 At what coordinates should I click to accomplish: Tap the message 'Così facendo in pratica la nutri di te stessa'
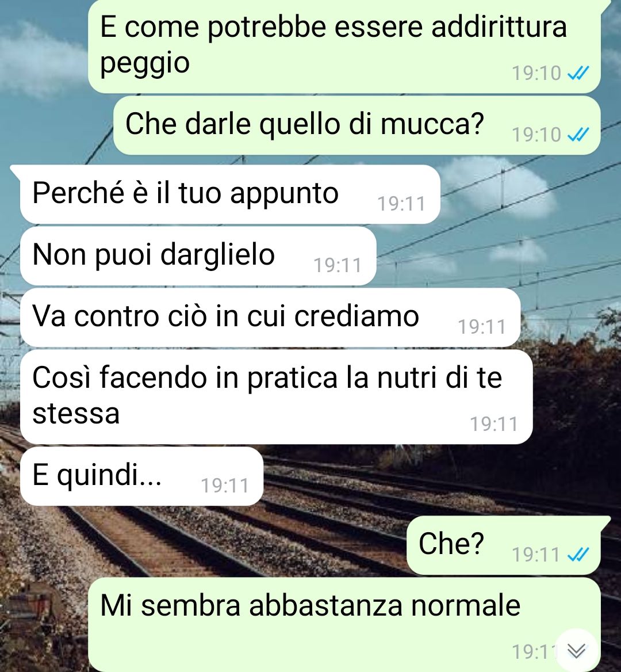click(276, 397)
